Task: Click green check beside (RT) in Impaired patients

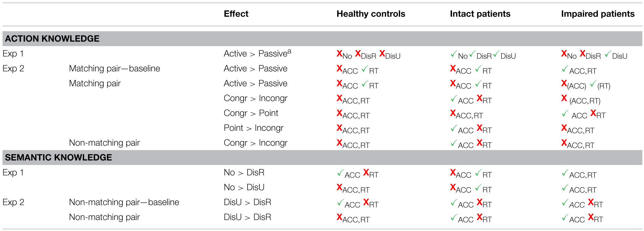Action: [593, 84]
